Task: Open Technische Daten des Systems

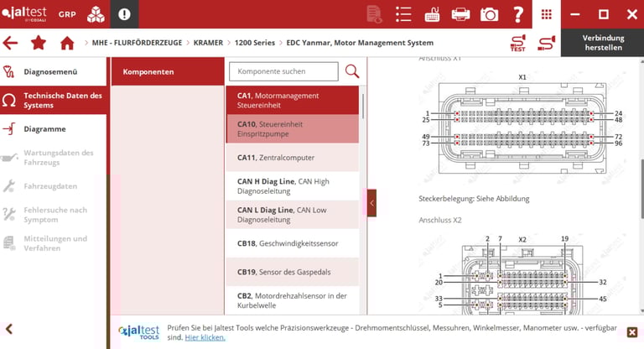Action: [x=54, y=100]
